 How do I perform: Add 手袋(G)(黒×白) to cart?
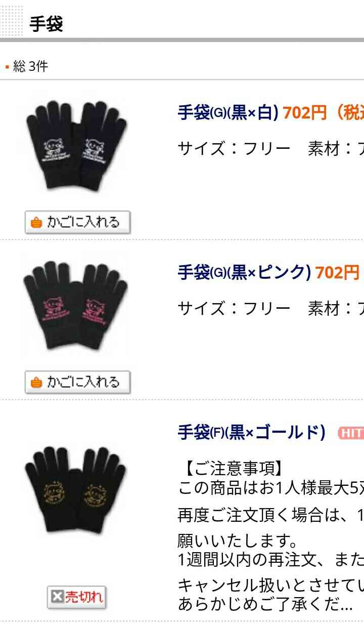click(x=77, y=223)
